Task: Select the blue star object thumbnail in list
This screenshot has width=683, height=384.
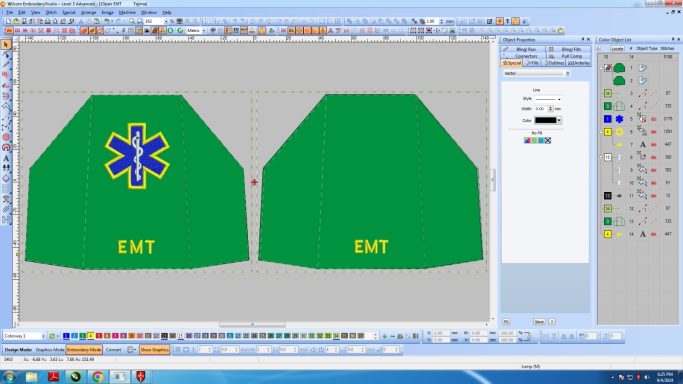Action: pos(619,118)
